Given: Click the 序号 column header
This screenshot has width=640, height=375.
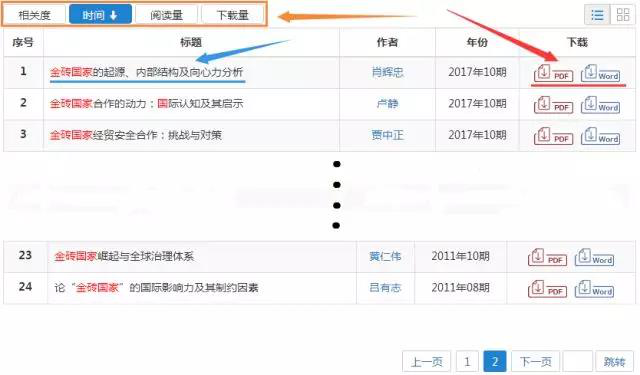Looking at the screenshot, I should tap(23, 42).
